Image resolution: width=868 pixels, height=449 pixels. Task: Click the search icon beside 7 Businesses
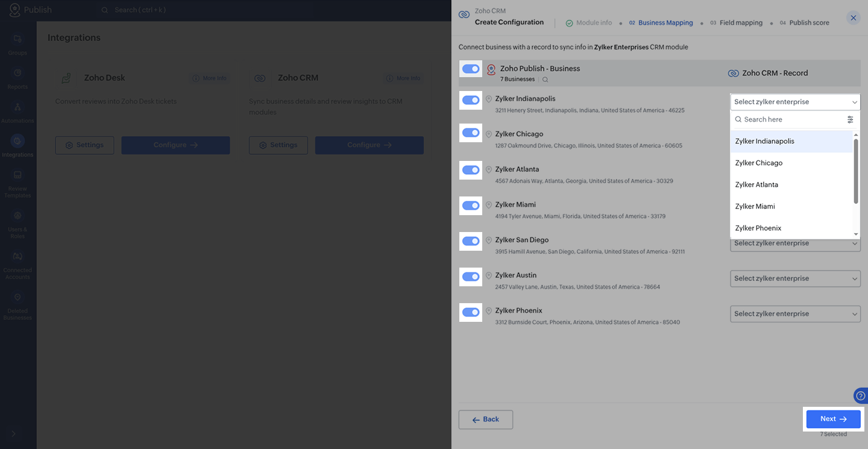tap(546, 80)
